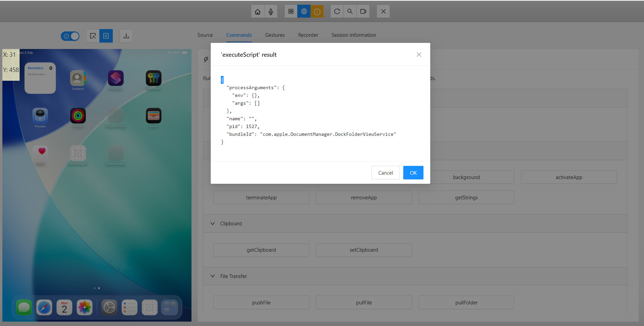Click Cancel in the result dialog
The height and width of the screenshot is (326, 644).
[x=385, y=173]
